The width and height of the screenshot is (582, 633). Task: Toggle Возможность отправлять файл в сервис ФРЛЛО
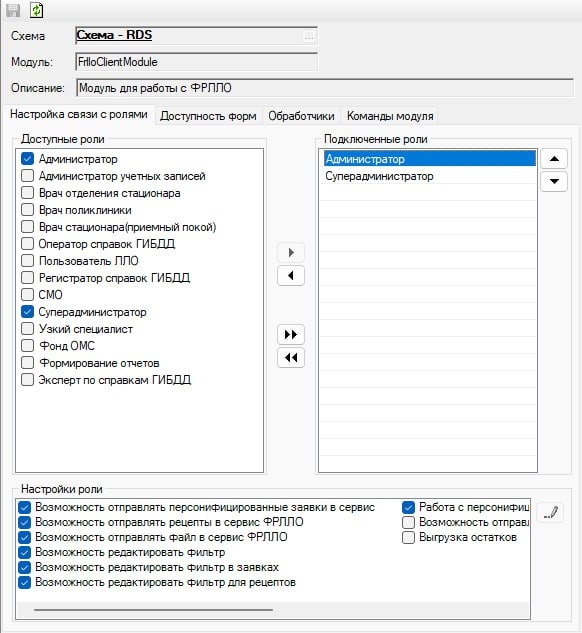[x=25, y=537]
